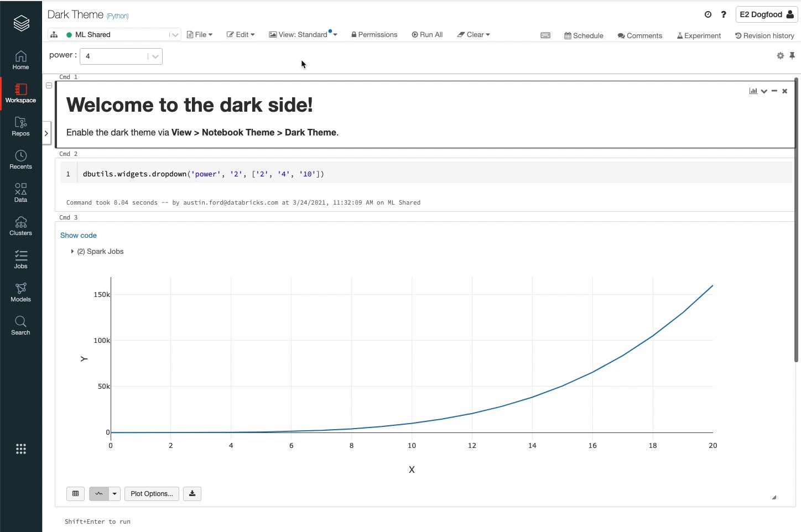Open the apps grid launcher icon

[x=21, y=449]
